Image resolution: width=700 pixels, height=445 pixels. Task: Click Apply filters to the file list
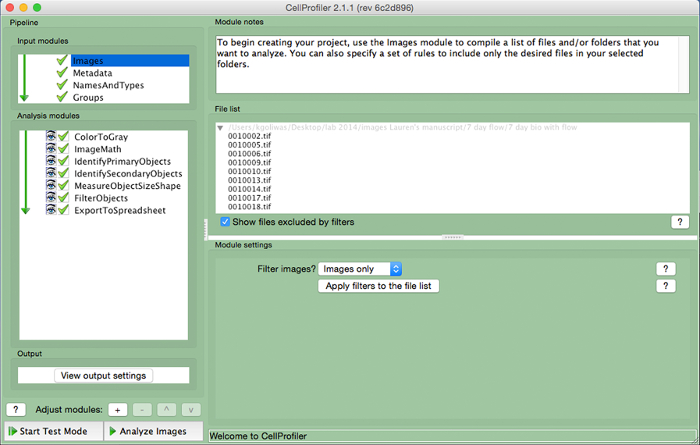(379, 286)
